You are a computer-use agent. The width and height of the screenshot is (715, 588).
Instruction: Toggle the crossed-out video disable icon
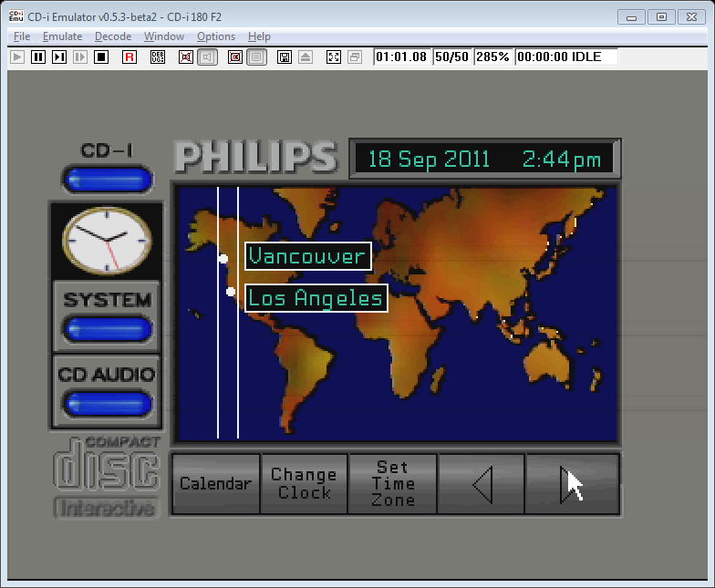pos(235,57)
